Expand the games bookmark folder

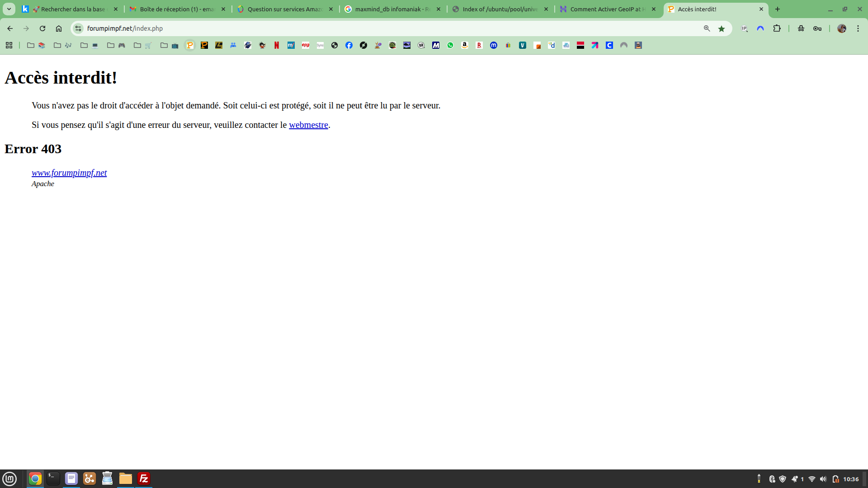point(116,45)
